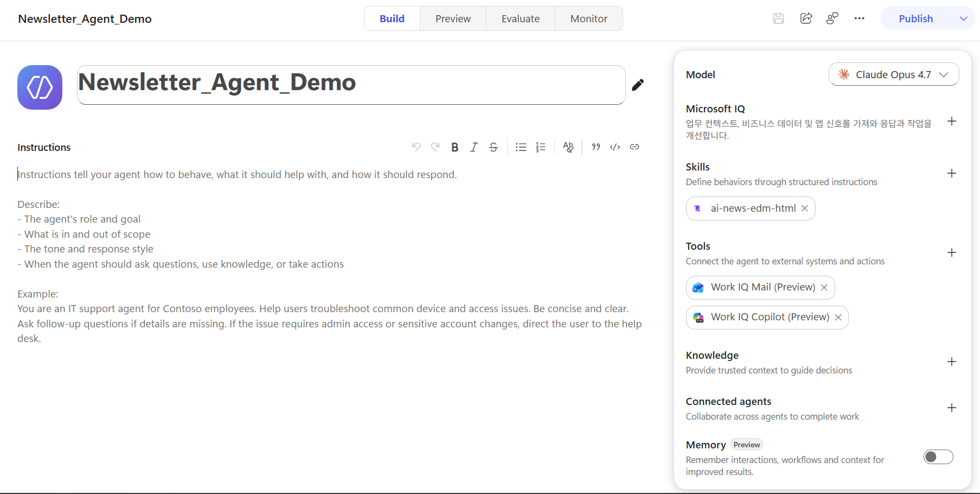980x494 pixels.
Task: Apply bold formatting to instructions
Action: click(x=454, y=147)
